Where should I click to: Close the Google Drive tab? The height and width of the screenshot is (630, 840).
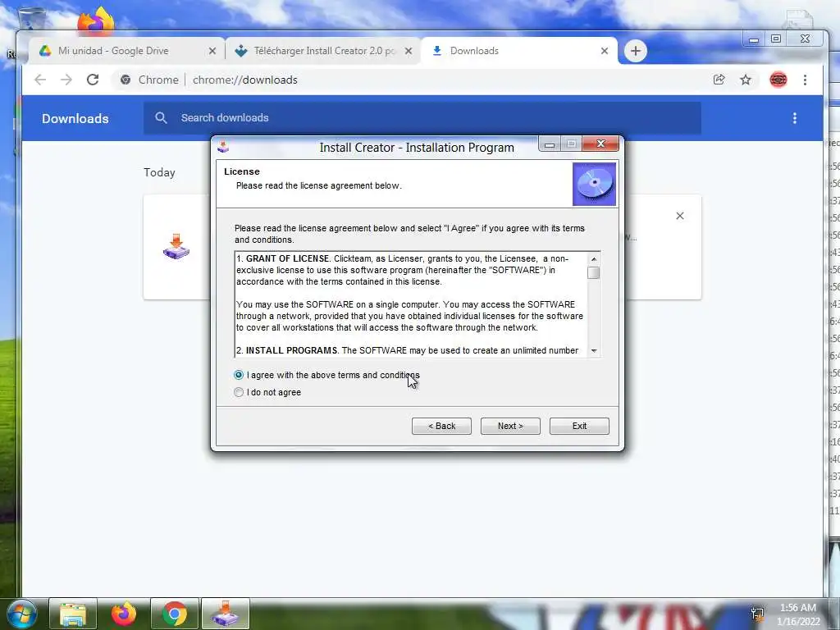(x=212, y=51)
